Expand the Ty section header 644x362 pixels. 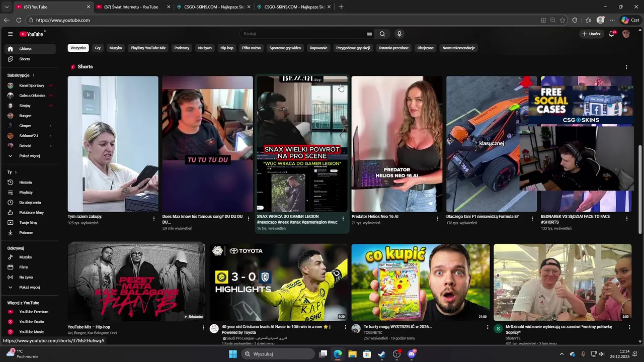click(12, 172)
